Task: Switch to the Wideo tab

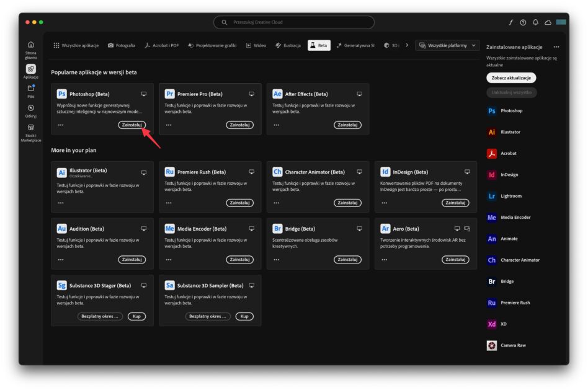Action: tap(256, 45)
